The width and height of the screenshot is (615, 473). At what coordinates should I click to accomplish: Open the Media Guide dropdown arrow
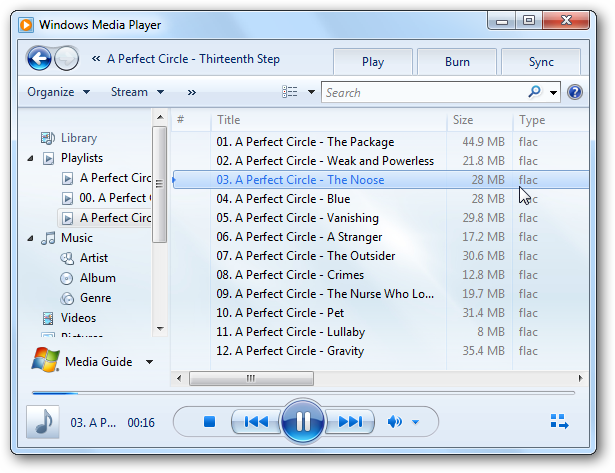[x=149, y=362]
